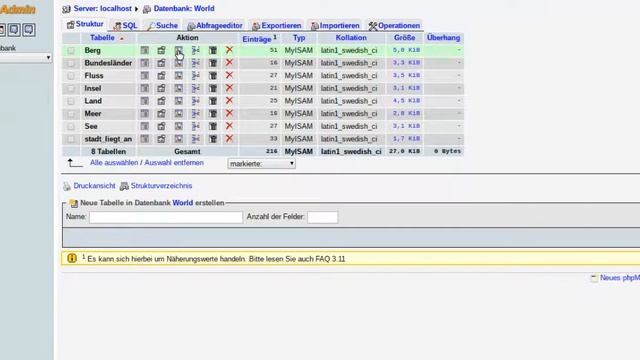Open the Druckansicht link
The width and height of the screenshot is (640, 360).
[x=94, y=186]
